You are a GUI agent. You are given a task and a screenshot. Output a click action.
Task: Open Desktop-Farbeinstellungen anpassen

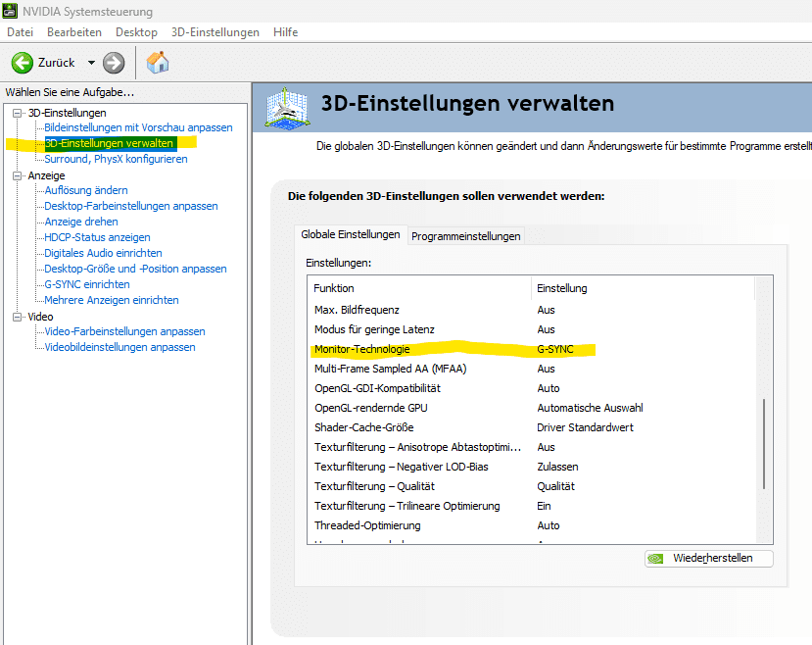[131, 206]
